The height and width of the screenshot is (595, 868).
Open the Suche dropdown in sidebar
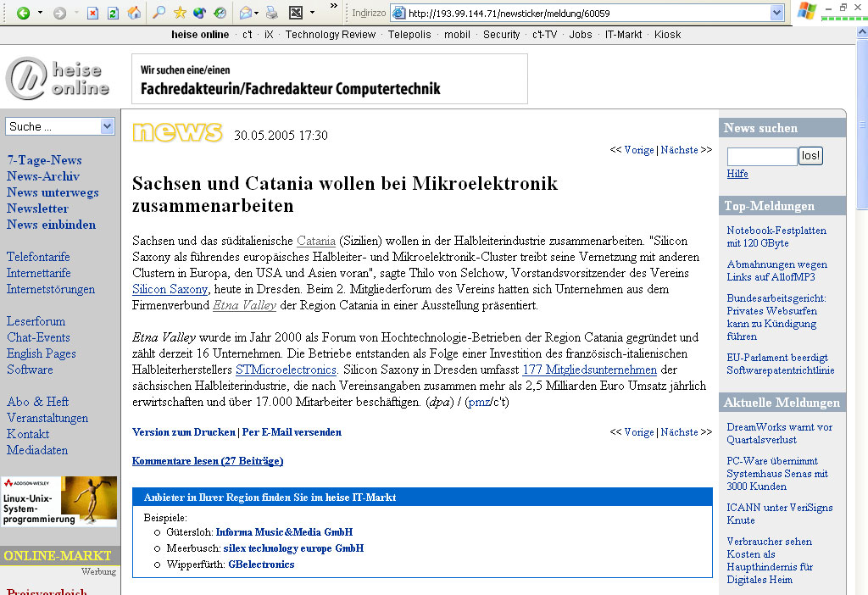click(108, 126)
